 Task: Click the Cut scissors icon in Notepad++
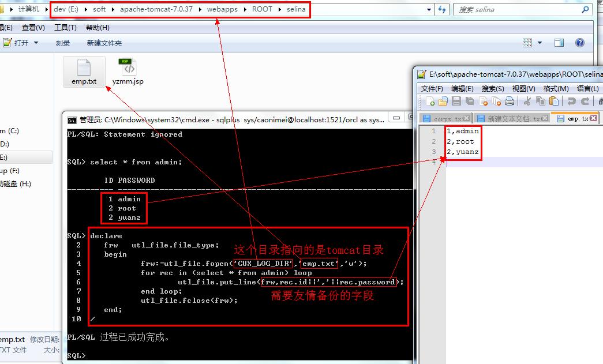[x=527, y=102]
